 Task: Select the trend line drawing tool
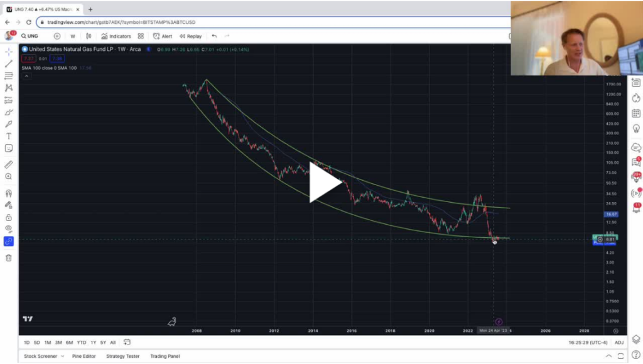(9, 63)
